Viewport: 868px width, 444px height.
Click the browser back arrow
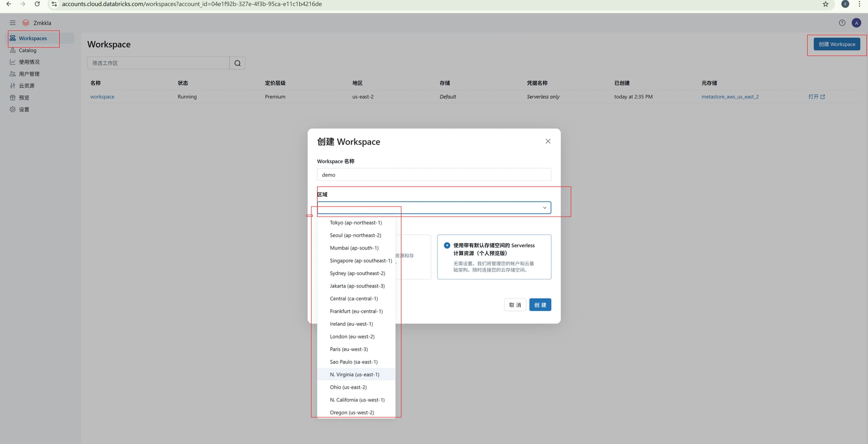[9, 4]
